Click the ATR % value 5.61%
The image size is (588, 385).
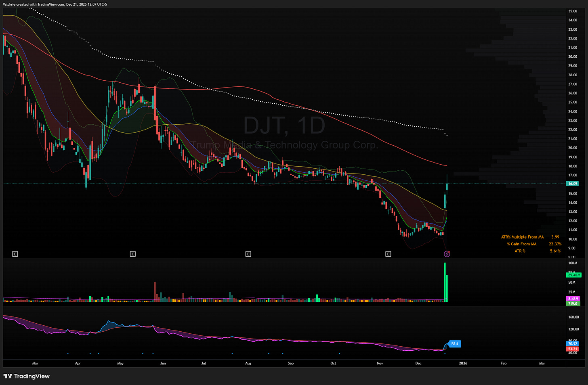coord(555,251)
